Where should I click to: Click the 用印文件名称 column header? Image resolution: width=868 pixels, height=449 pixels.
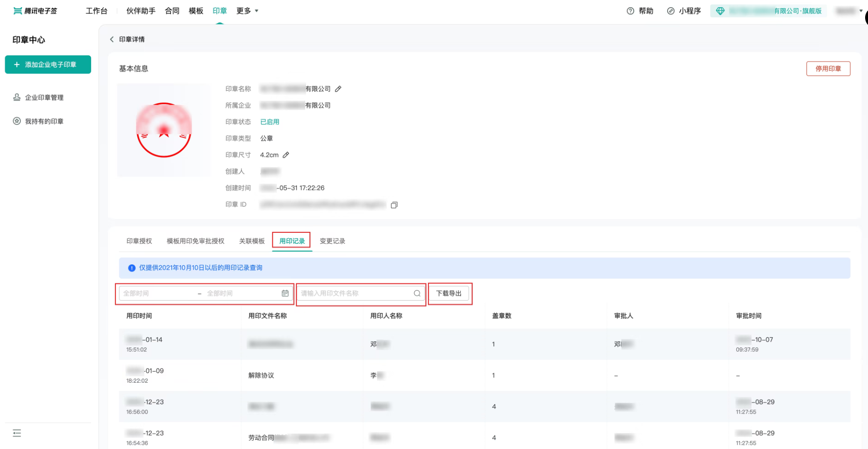click(x=268, y=316)
